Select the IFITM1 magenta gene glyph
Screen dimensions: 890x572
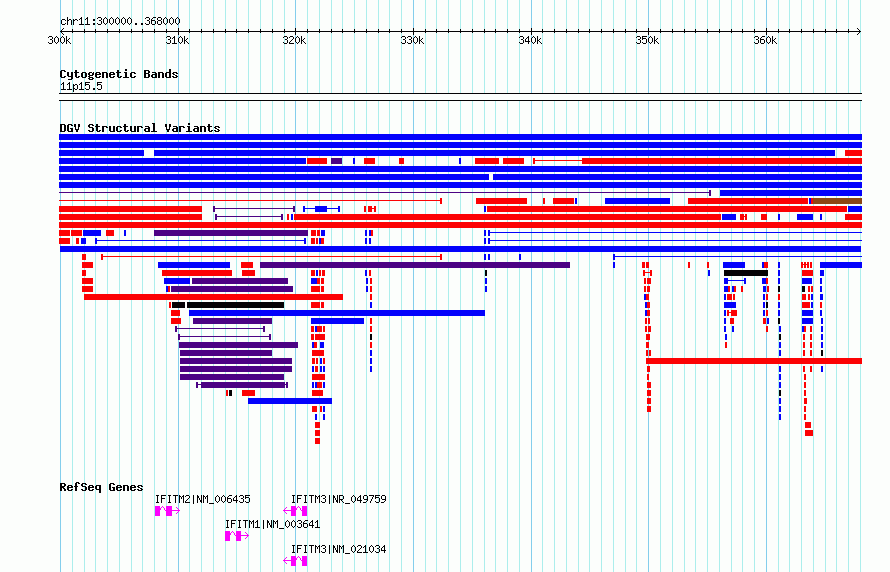pos(237,536)
